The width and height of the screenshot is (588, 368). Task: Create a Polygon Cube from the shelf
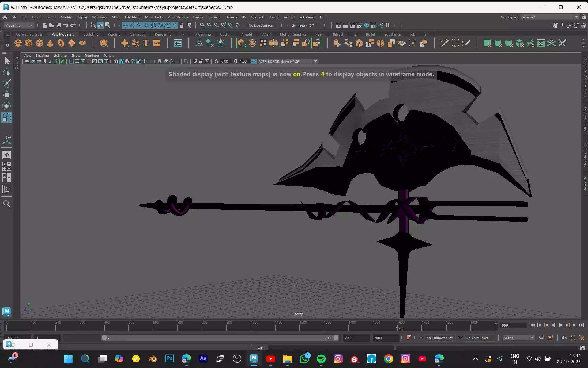29,43
